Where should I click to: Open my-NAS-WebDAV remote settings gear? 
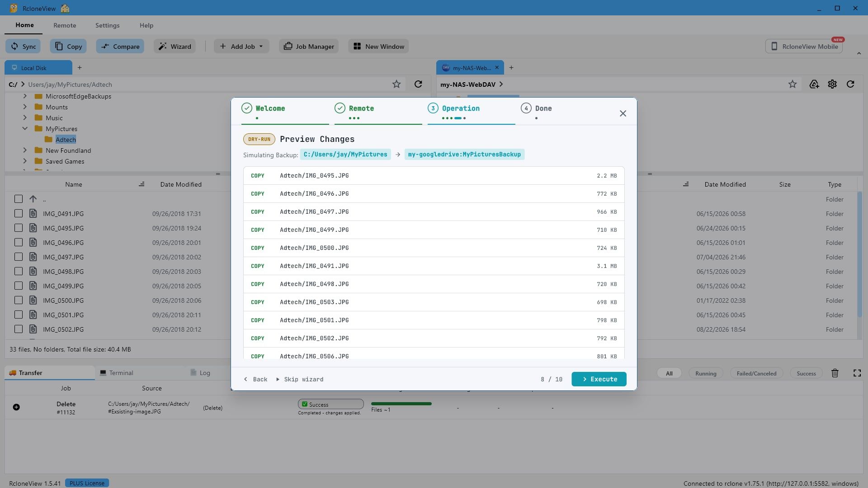click(832, 84)
